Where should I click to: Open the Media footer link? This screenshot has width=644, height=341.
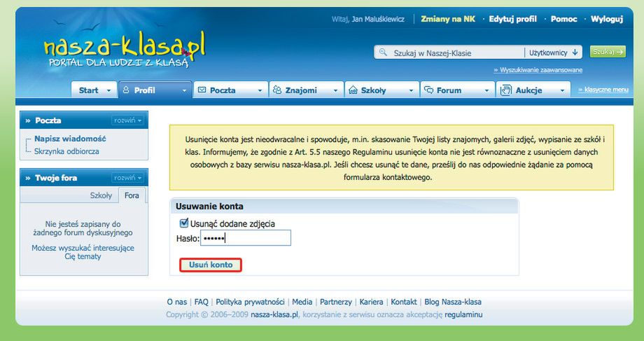pyautogui.click(x=302, y=302)
